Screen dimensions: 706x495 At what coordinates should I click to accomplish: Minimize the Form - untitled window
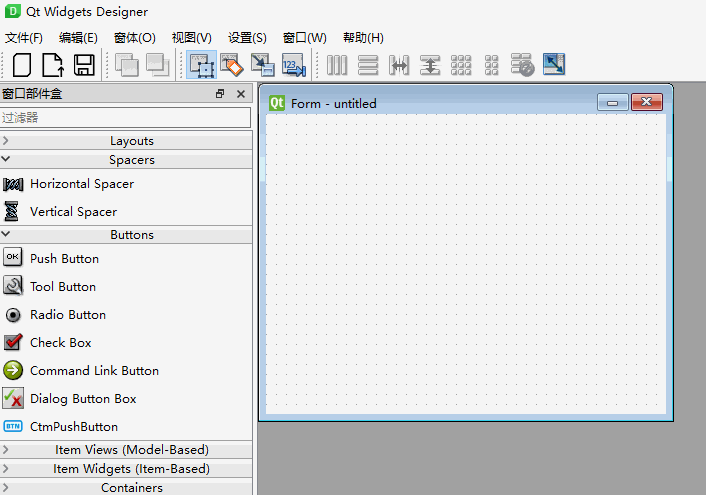[612, 102]
